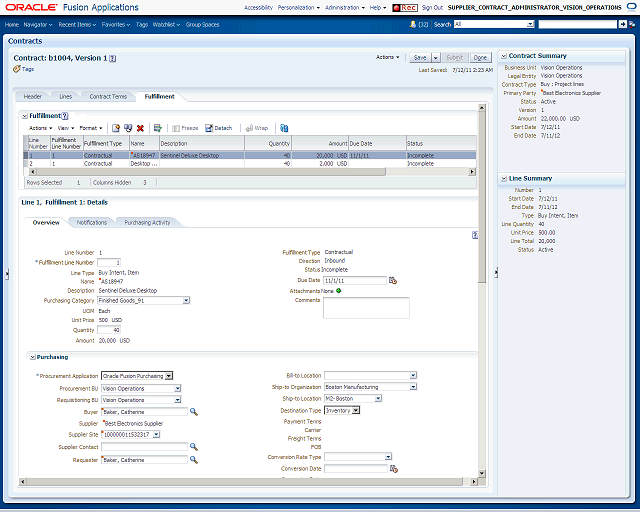Click the Sign Out link
Screen dimensions: 640x512
point(432,8)
